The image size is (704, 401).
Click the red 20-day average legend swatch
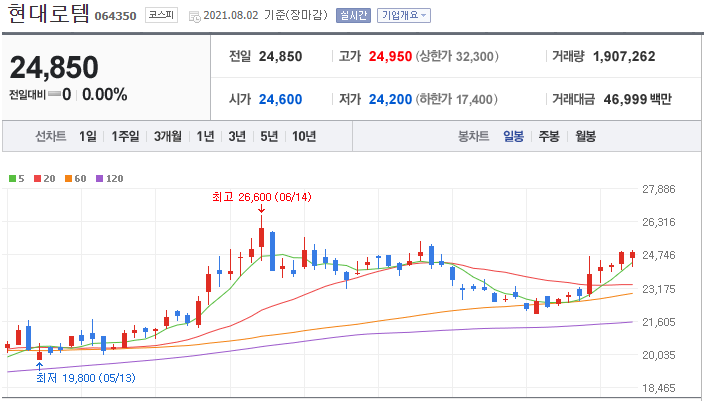click(x=37, y=179)
